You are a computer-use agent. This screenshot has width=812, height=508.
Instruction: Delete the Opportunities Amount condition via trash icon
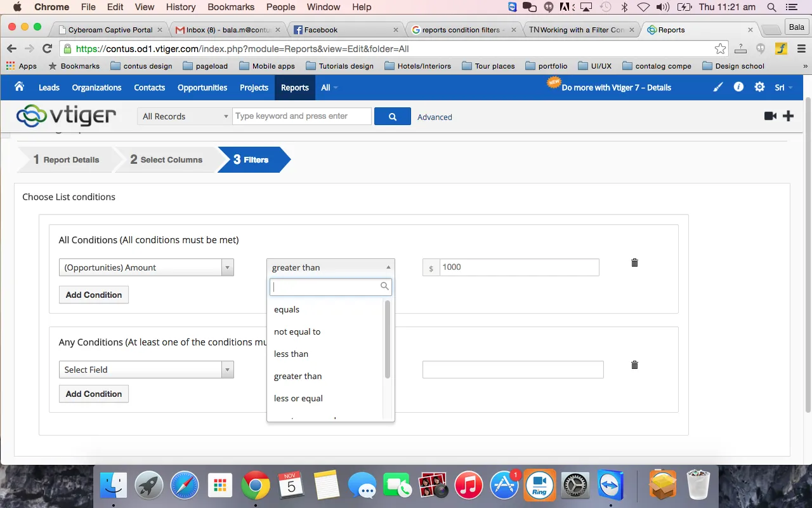[634, 263]
